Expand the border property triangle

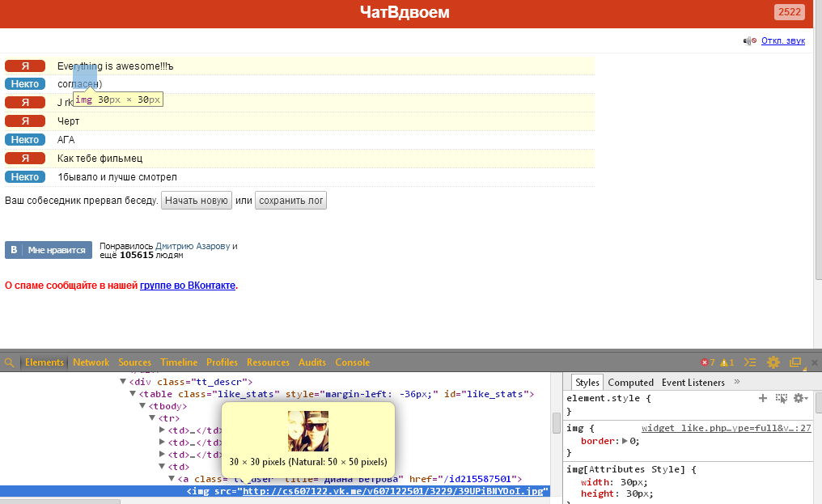pos(625,441)
